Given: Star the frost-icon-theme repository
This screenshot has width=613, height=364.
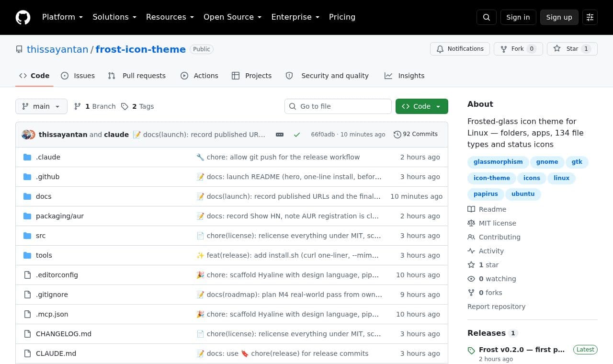Looking at the screenshot, I should [x=572, y=49].
